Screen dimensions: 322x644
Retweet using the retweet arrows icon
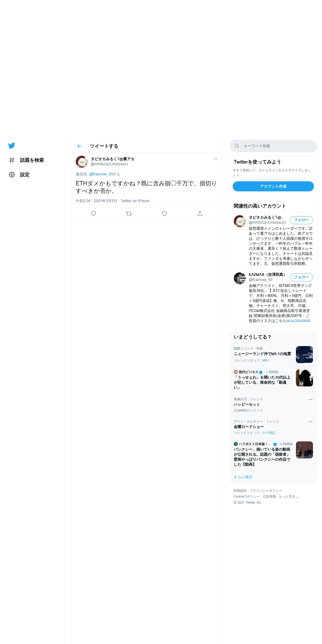129,214
